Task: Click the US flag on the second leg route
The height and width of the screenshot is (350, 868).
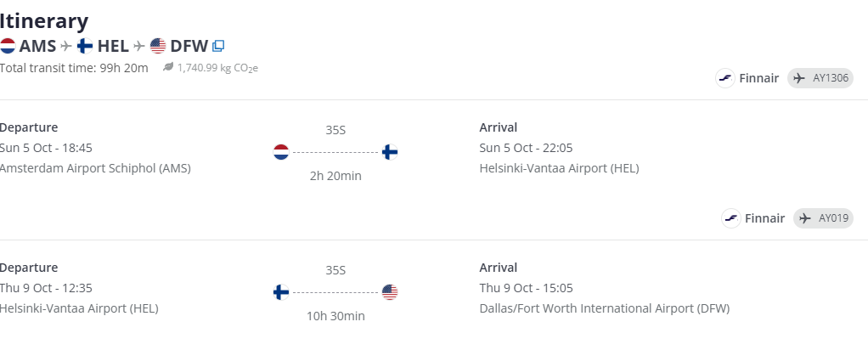Action: click(x=390, y=292)
